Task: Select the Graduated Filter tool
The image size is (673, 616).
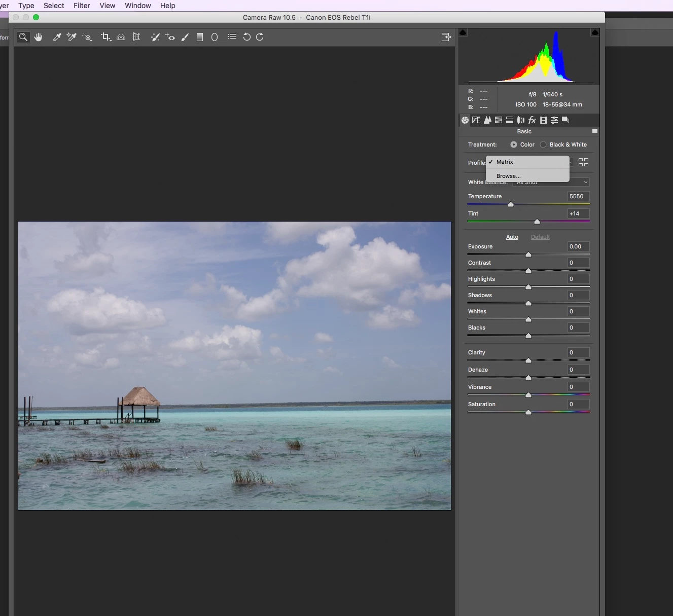Action: (200, 37)
